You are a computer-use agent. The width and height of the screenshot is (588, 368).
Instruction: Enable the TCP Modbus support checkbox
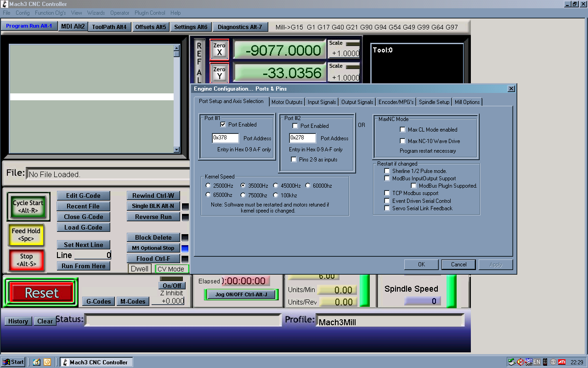[x=387, y=193]
